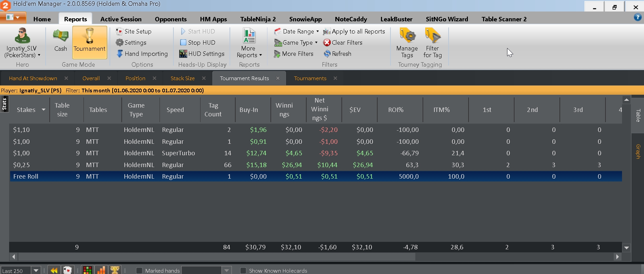Screen dimensions: 644x274
Task: Switch to the Tournaments report tab
Action: (310, 78)
